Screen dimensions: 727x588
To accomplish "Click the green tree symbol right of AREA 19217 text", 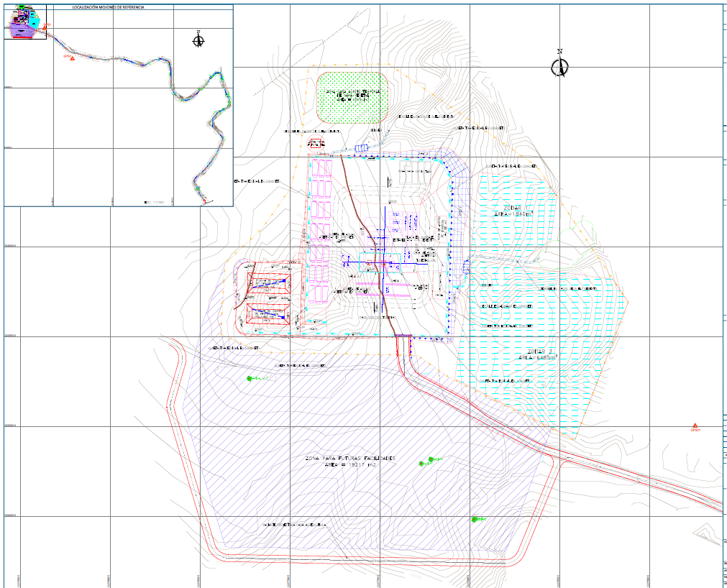I will (431, 459).
